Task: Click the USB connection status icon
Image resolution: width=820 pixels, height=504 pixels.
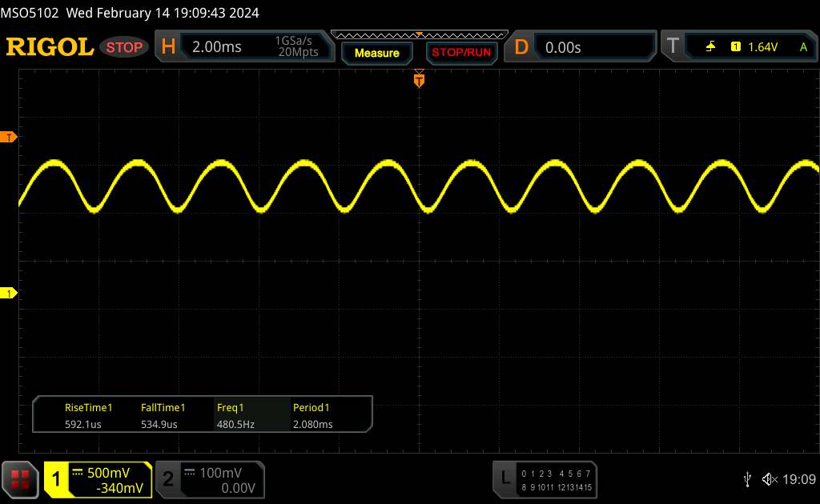Action: [x=747, y=479]
